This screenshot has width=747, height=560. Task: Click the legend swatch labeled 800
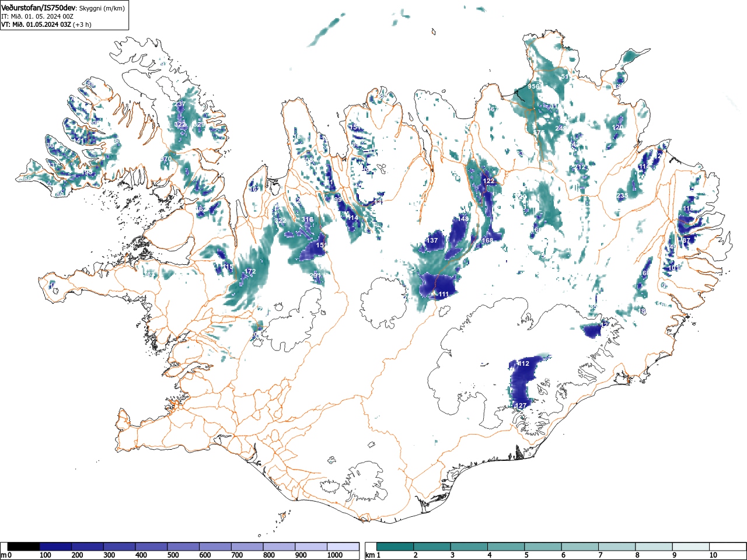[x=279, y=547]
